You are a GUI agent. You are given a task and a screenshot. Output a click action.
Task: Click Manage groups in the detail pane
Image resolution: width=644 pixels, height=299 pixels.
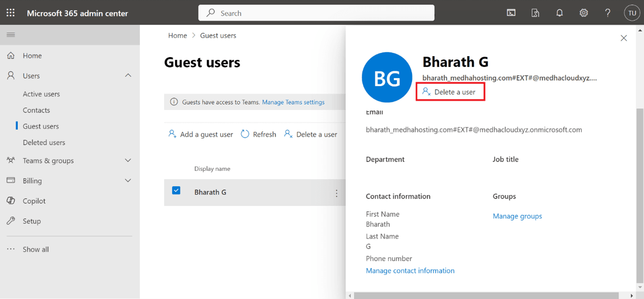tap(517, 216)
